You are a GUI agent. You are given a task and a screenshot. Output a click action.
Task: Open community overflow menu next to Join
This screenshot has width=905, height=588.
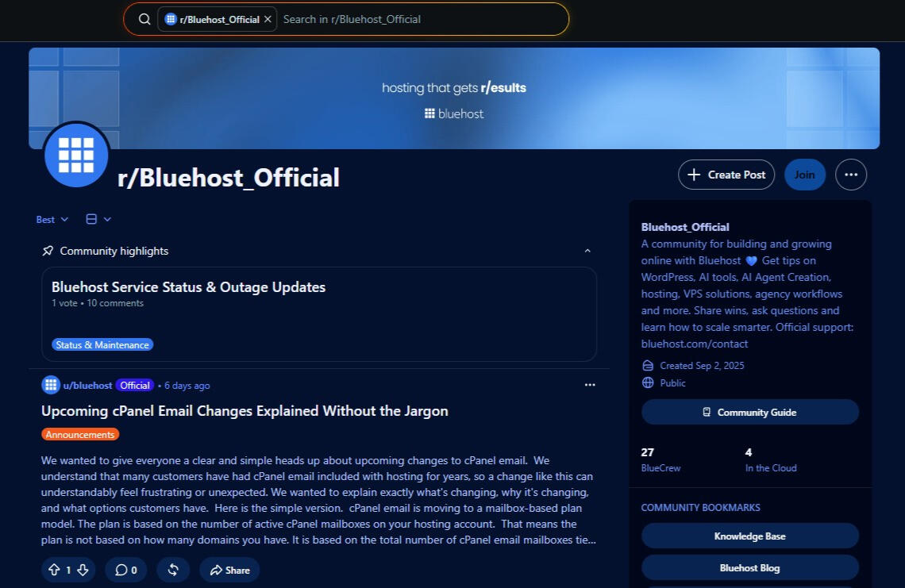click(851, 175)
